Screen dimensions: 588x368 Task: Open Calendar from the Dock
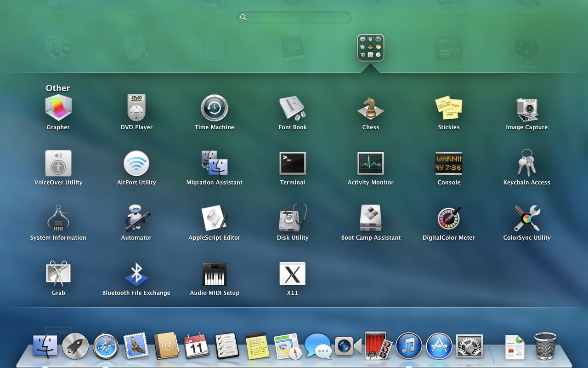point(197,346)
